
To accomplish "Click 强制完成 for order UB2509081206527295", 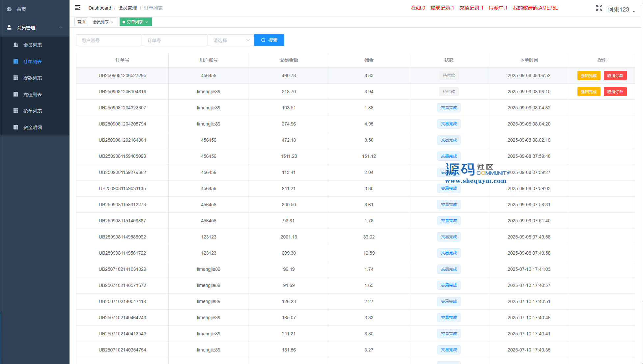I will [x=588, y=75].
